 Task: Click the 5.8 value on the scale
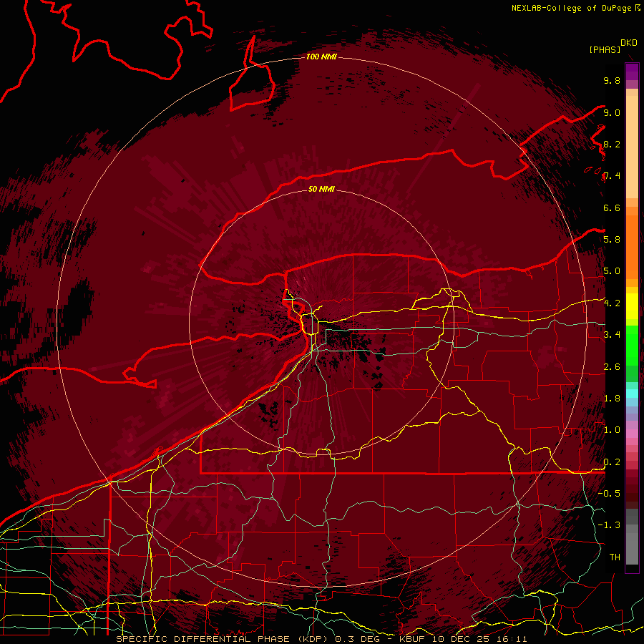[612, 240]
